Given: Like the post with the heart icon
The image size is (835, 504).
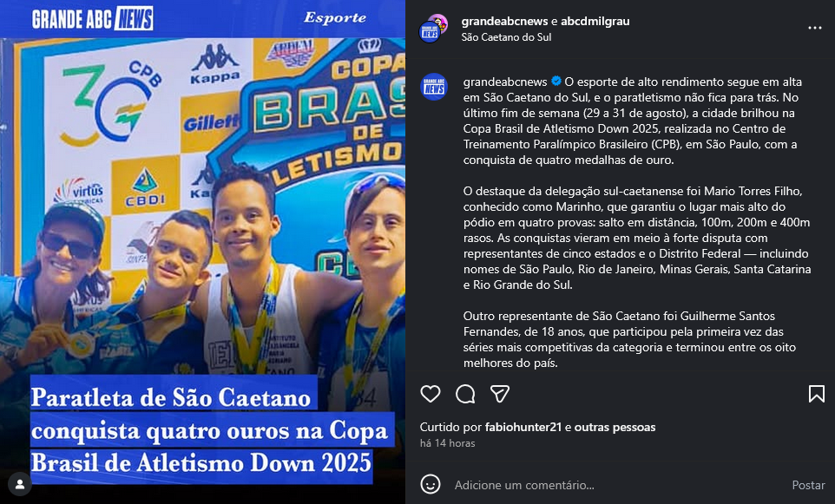Looking at the screenshot, I should point(431,394).
